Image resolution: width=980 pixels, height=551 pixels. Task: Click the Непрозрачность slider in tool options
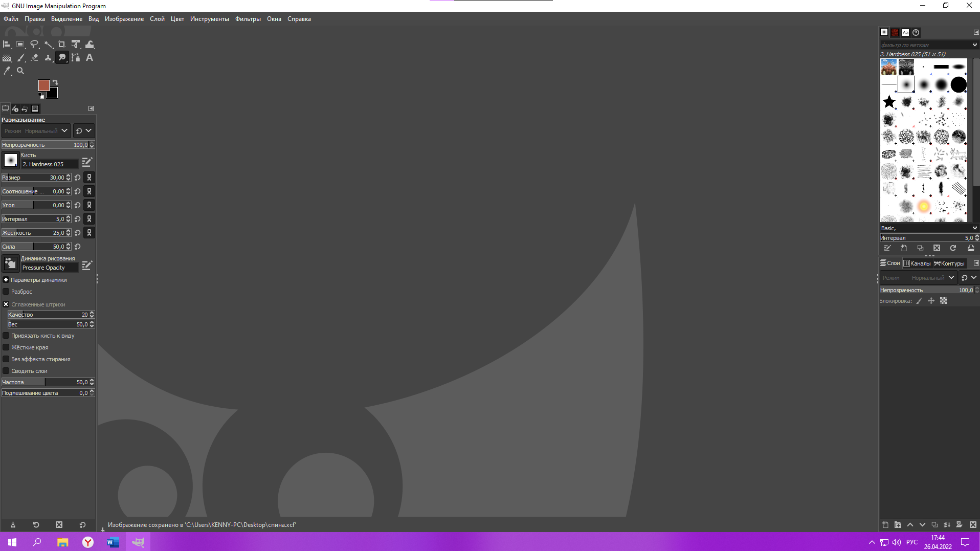(48, 145)
